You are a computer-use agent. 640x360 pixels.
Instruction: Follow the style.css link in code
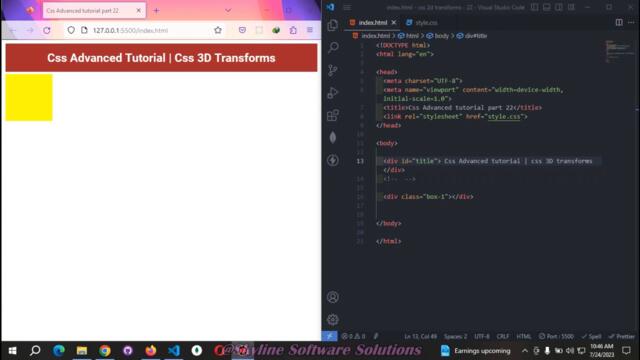pos(504,117)
